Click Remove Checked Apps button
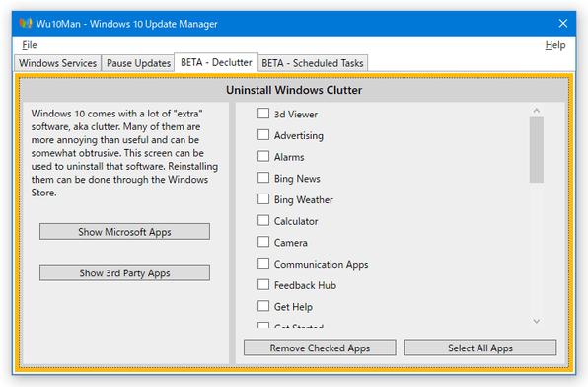Image resolution: width=588 pixels, height=387 pixels. point(320,348)
